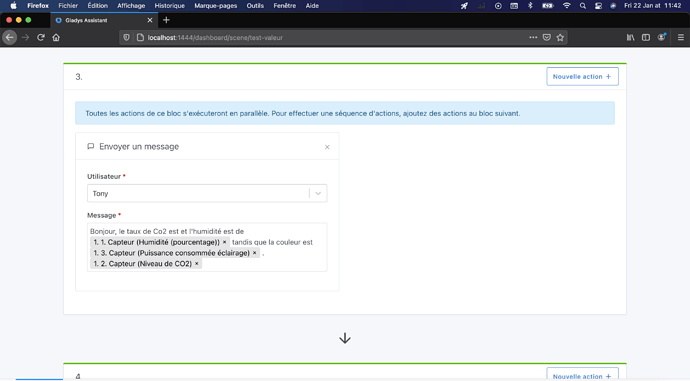Screen dimensions: 690x381
Task: Open the Aide menu
Action: click(312, 6)
